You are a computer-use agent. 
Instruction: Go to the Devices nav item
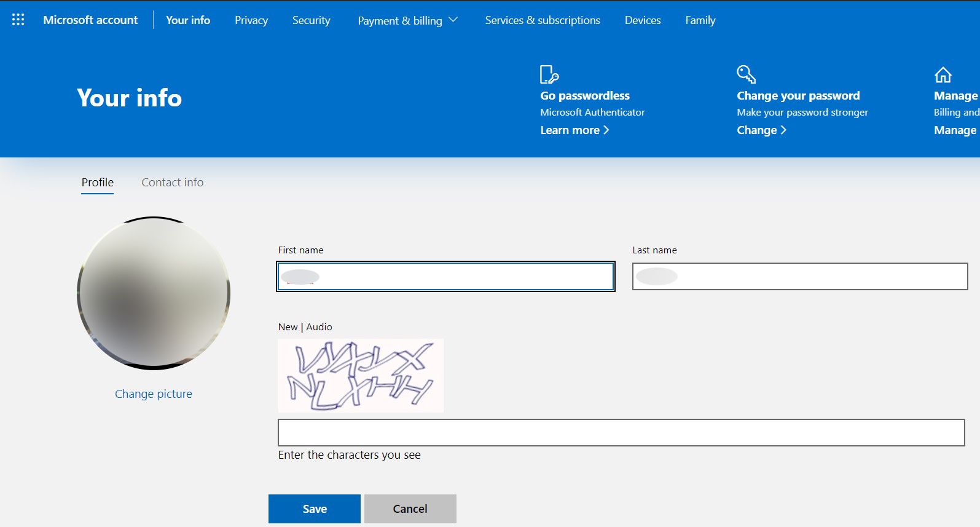[x=643, y=20]
